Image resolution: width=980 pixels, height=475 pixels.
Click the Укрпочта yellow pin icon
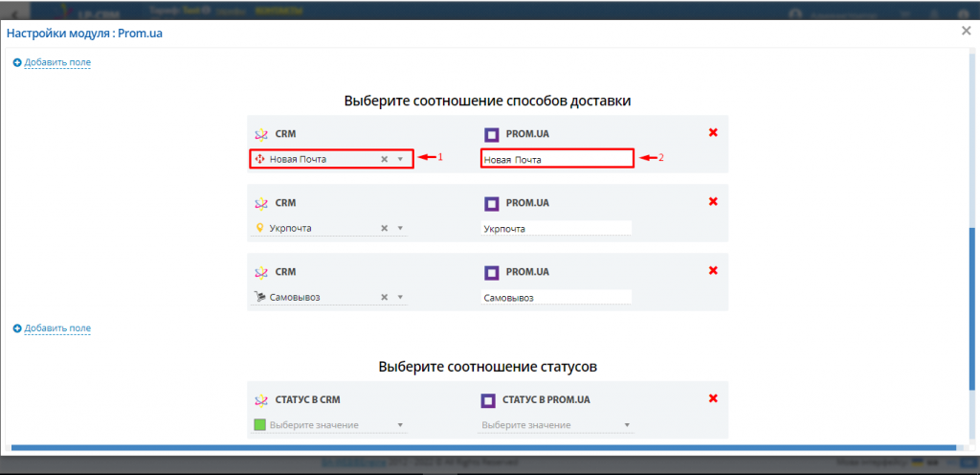260,228
